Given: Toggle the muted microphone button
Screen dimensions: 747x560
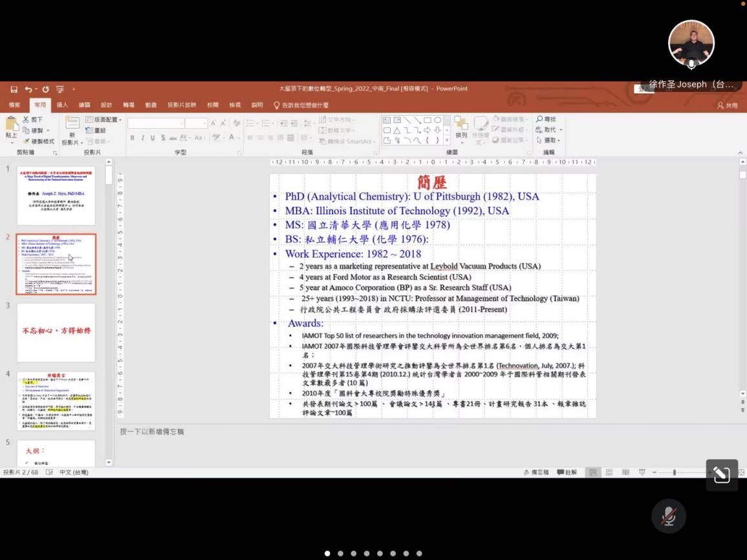Looking at the screenshot, I should (x=668, y=516).
